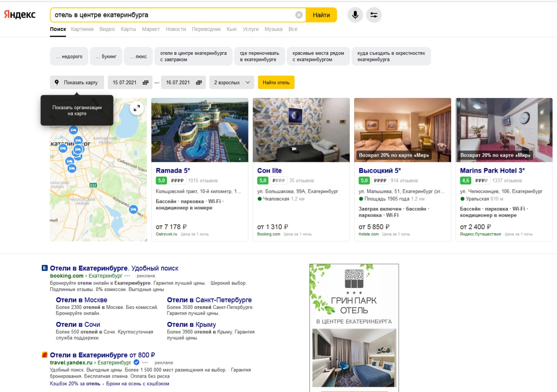Viewport: 557px width, 392px height.
Task: Open the Кью tab
Action: tap(232, 29)
